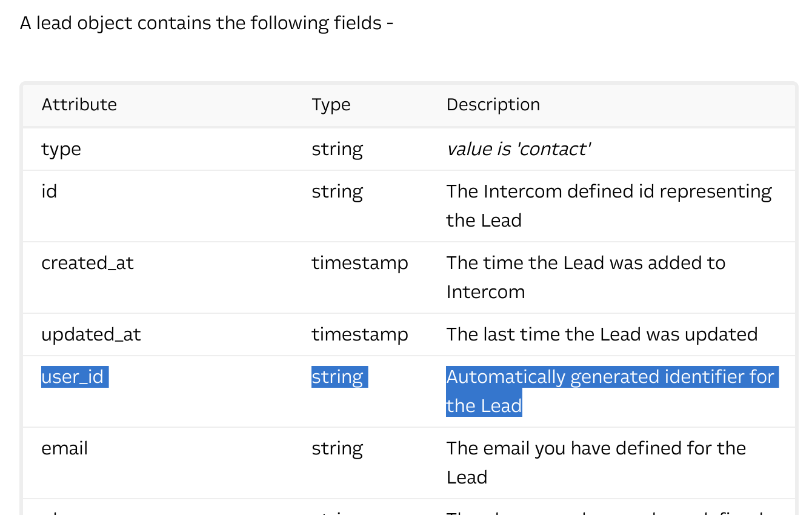Image resolution: width=812 pixels, height=515 pixels.
Task: Click 'The last time the Lead was updated'
Action: (602, 334)
